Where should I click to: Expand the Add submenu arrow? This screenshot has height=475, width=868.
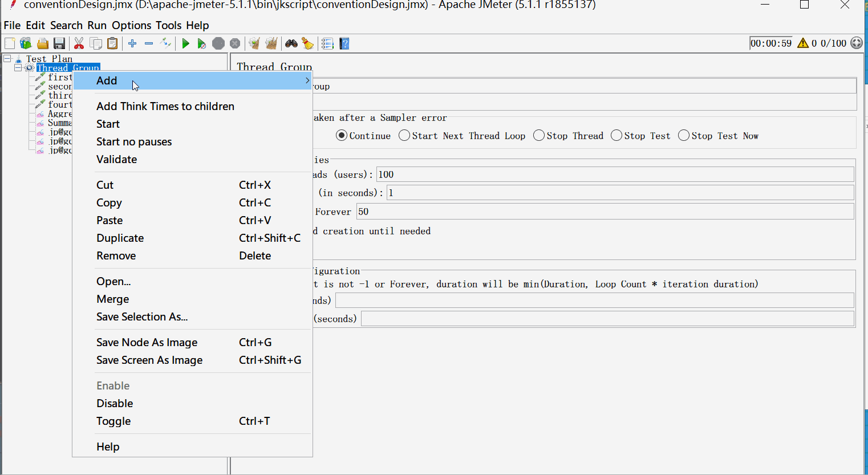[307, 80]
